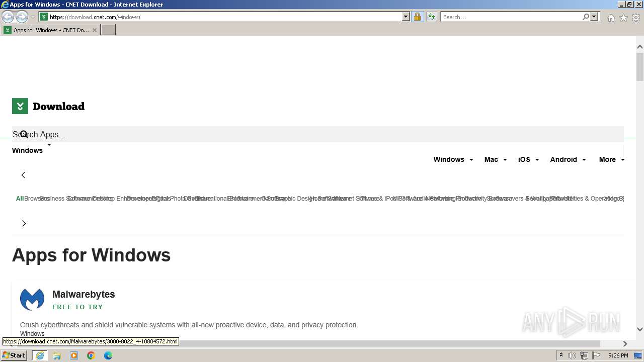The height and width of the screenshot is (362, 644).
Task: Click the Action Center flag tray icon
Action: pyautogui.click(x=596, y=355)
